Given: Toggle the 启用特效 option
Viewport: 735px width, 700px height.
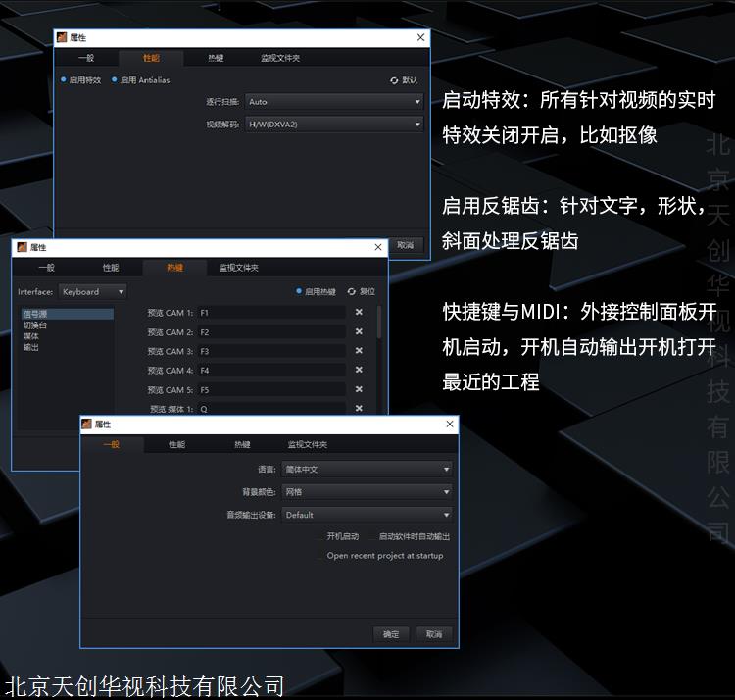Looking at the screenshot, I should click(x=64, y=80).
